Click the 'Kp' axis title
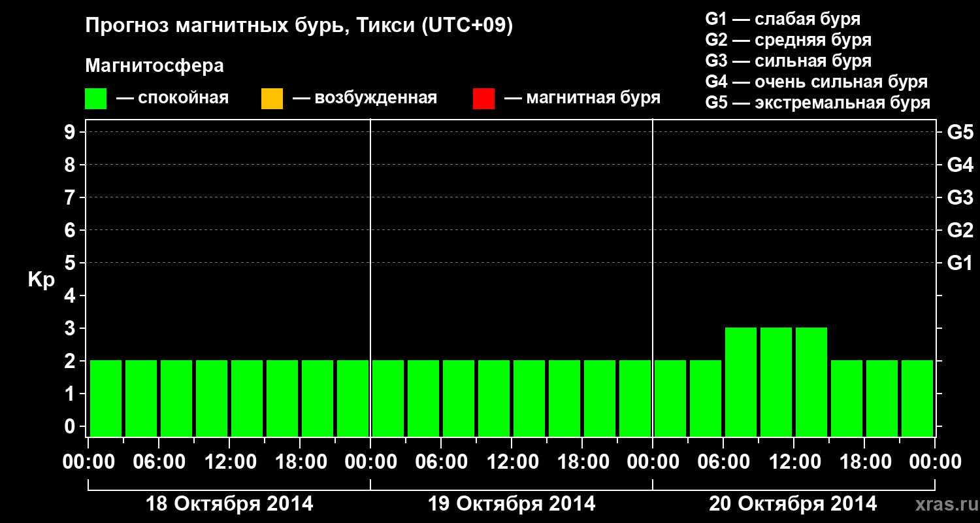 click(x=41, y=279)
